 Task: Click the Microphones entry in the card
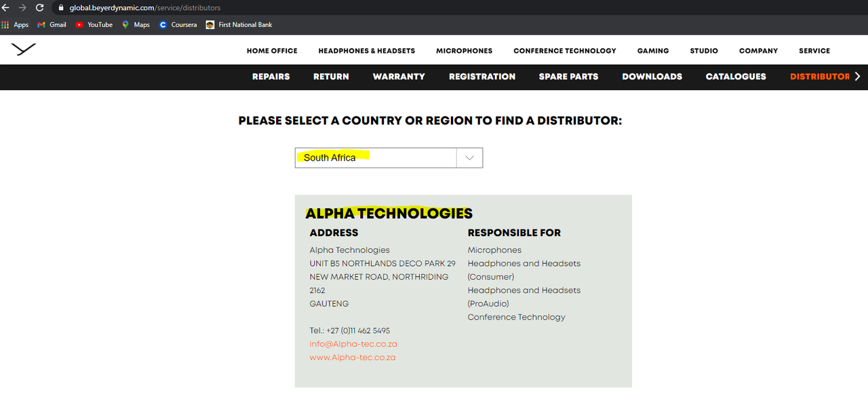pyautogui.click(x=494, y=250)
